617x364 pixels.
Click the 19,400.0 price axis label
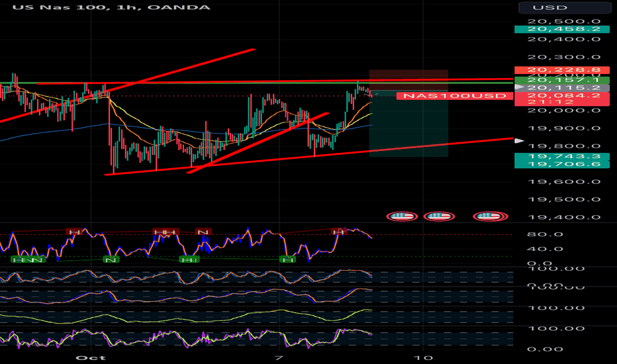click(x=564, y=217)
